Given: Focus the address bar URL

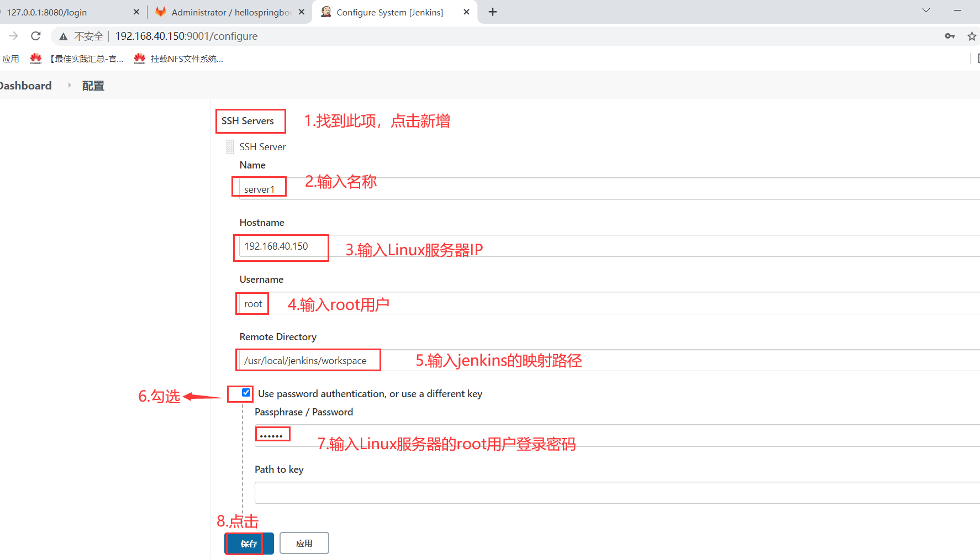Looking at the screenshot, I should coord(186,36).
